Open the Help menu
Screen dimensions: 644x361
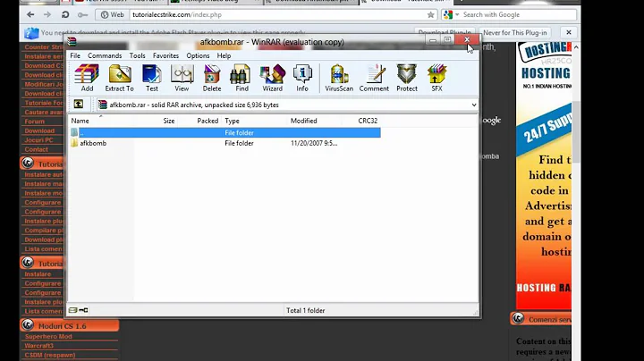pyautogui.click(x=224, y=55)
